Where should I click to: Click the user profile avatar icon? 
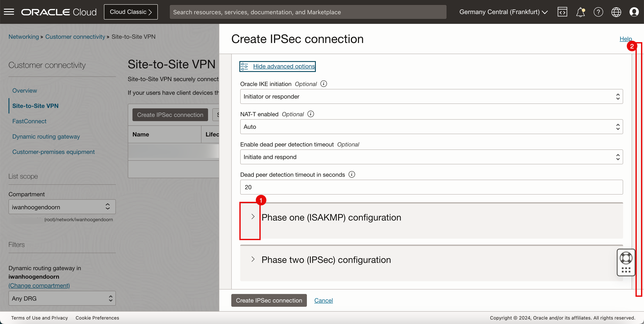pyautogui.click(x=634, y=12)
